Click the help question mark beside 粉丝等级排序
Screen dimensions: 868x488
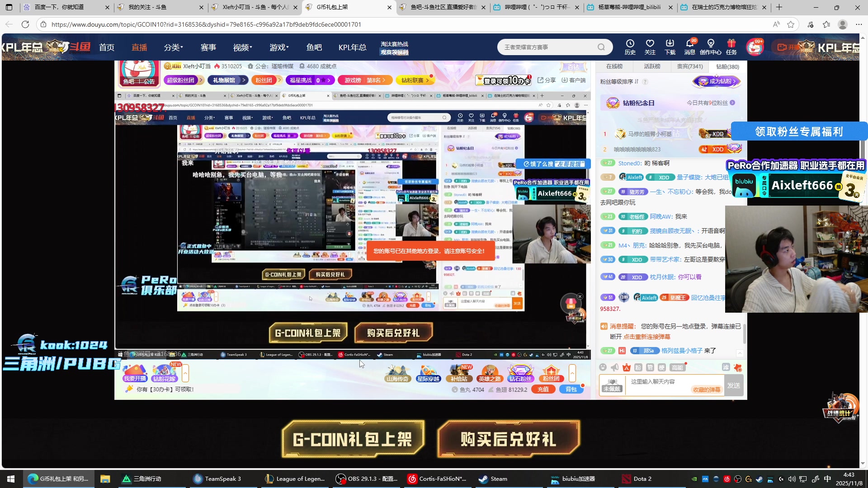(x=645, y=82)
